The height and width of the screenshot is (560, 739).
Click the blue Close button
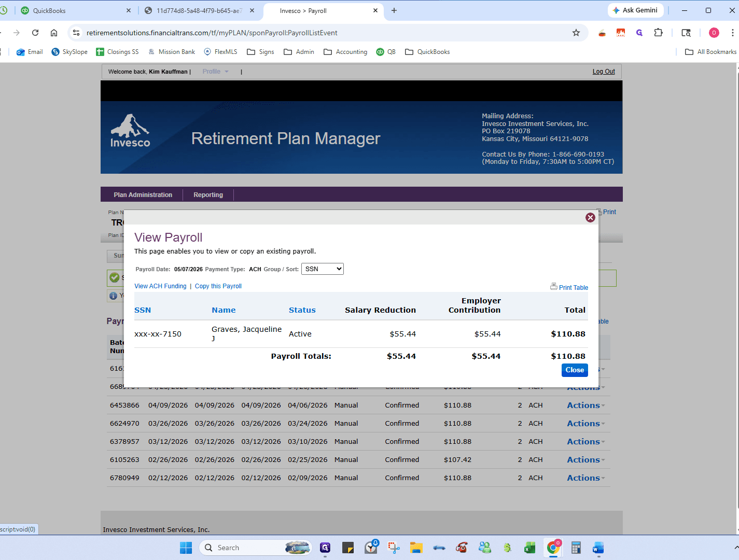(x=575, y=370)
